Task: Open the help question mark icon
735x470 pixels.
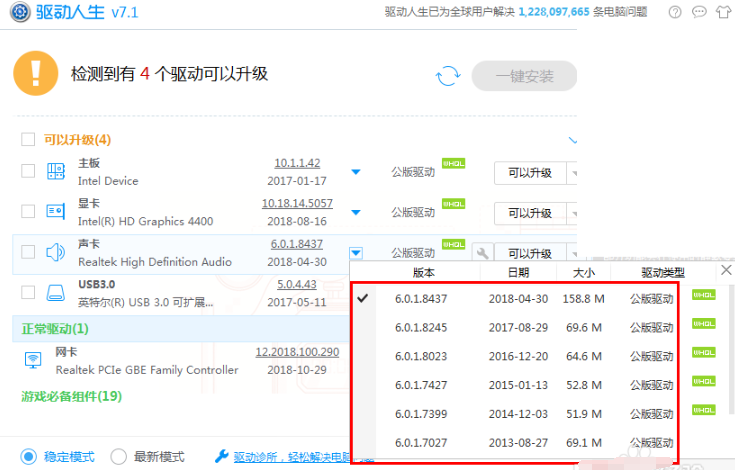Action: click(x=675, y=12)
